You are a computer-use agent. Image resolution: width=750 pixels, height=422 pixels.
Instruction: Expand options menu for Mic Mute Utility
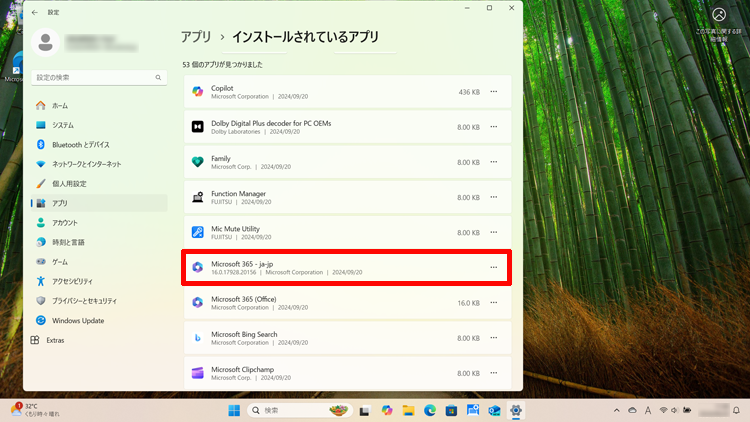coord(493,232)
